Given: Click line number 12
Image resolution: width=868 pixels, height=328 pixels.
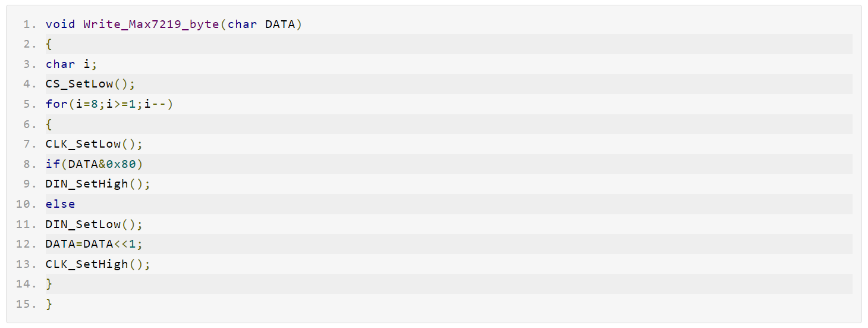Looking at the screenshot, I should (27, 244).
